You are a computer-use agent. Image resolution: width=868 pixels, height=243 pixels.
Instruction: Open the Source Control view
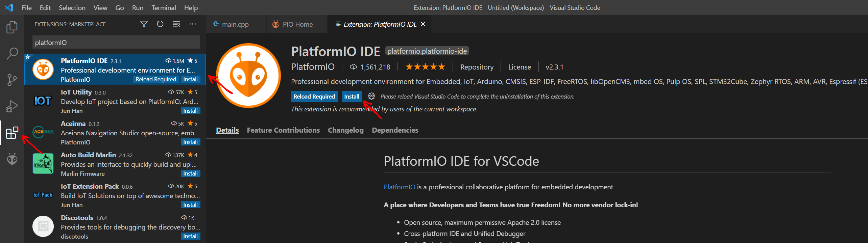click(x=12, y=80)
